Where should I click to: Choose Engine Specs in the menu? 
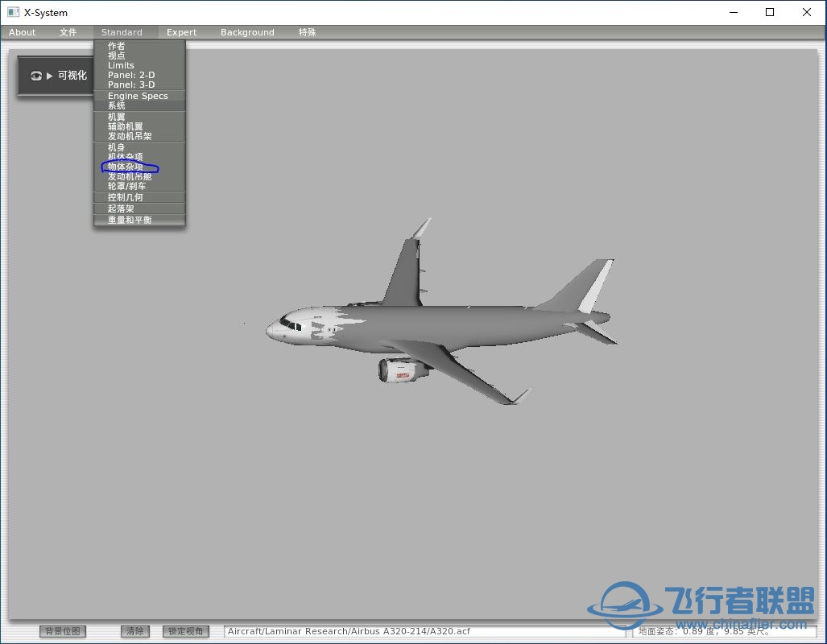point(138,96)
